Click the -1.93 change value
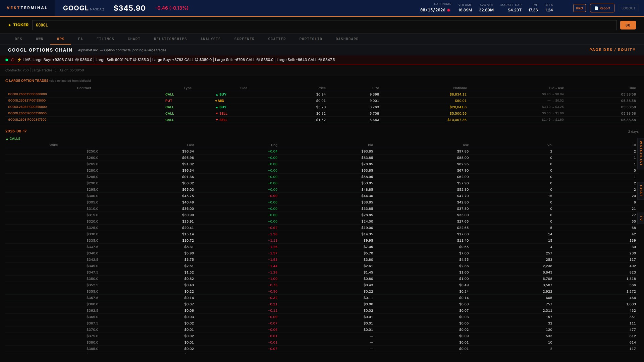Screen dimensions: 644x362 click(273, 260)
